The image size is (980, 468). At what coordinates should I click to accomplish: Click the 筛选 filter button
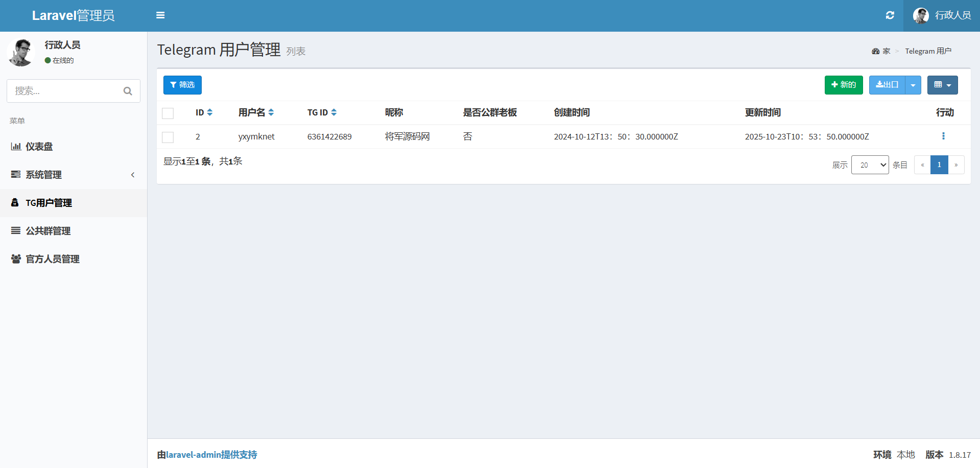(182, 85)
